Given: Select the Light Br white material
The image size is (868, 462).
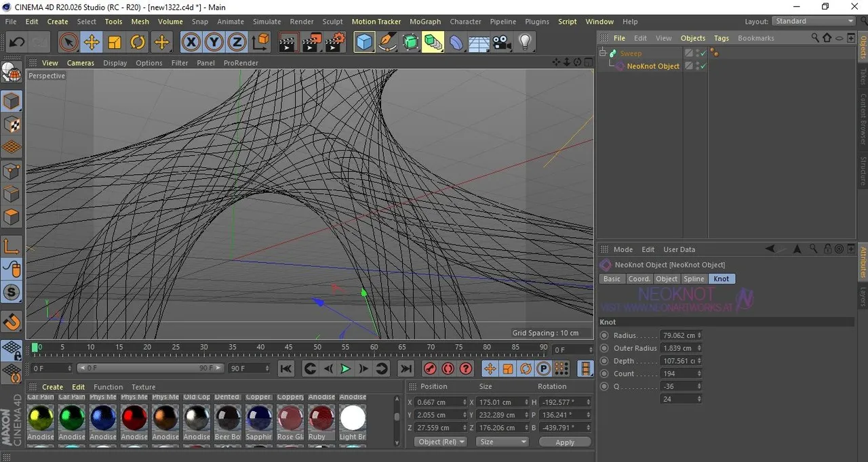Looking at the screenshot, I should tap(353, 418).
